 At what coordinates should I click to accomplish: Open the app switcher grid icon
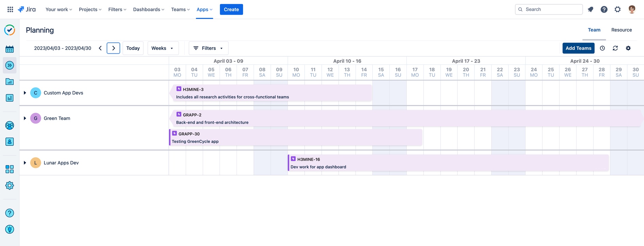10,10
